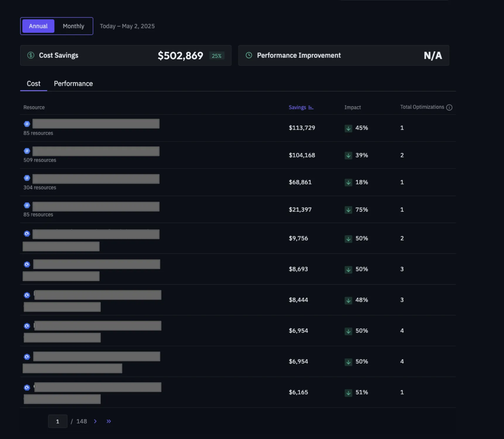The image size is (504, 439).
Task: Click the $502,869 total savings value
Action: point(180,55)
